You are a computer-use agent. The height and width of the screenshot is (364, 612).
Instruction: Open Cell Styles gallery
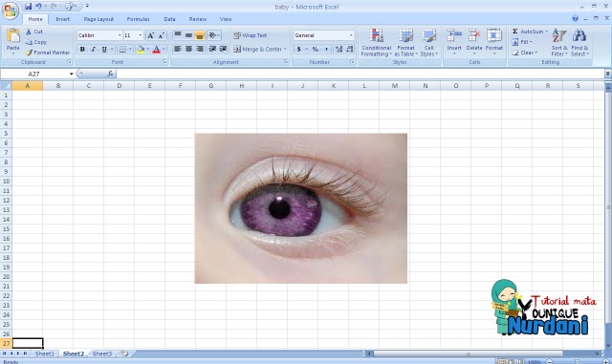pos(429,43)
